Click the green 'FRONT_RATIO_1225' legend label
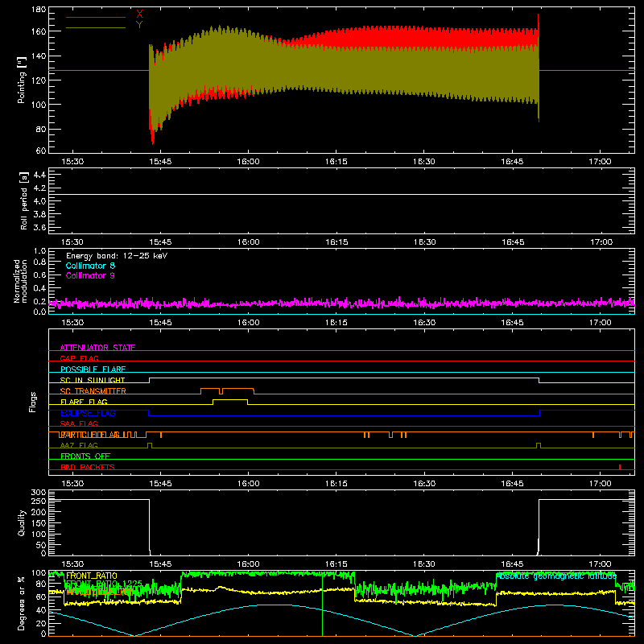The width and height of the screenshot is (644, 644). click(104, 584)
